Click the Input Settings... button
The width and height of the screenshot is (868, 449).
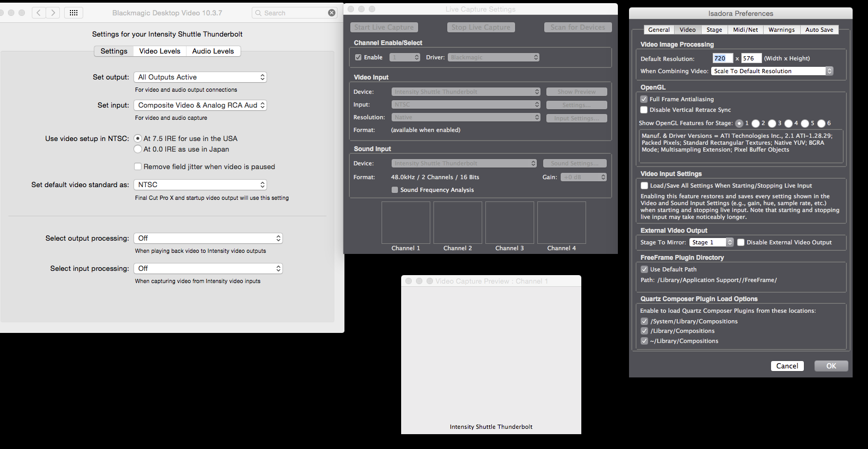(x=577, y=118)
